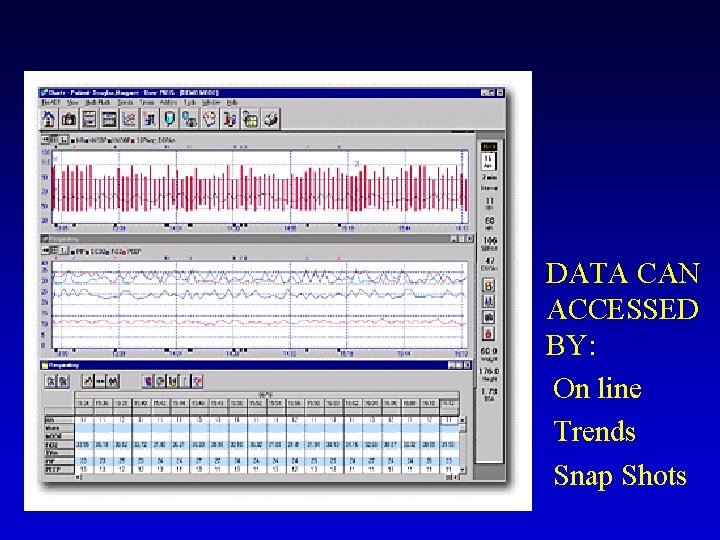Screen dimensions: 720x540
Task: Click the printer icon in main toolbar
Action: pyautogui.click(x=270, y=119)
